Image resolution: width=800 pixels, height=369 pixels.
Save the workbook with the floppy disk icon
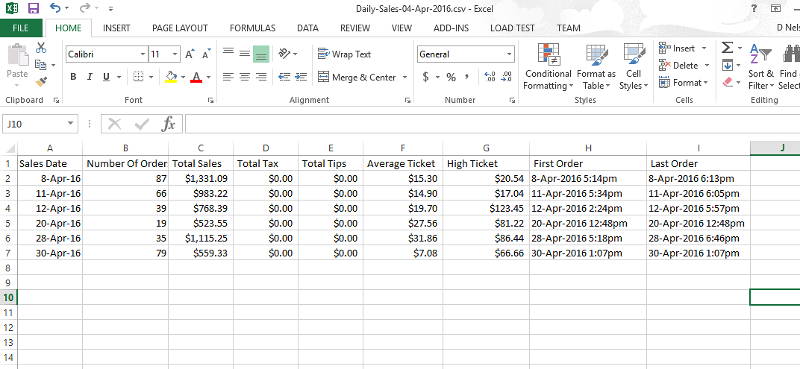33,8
